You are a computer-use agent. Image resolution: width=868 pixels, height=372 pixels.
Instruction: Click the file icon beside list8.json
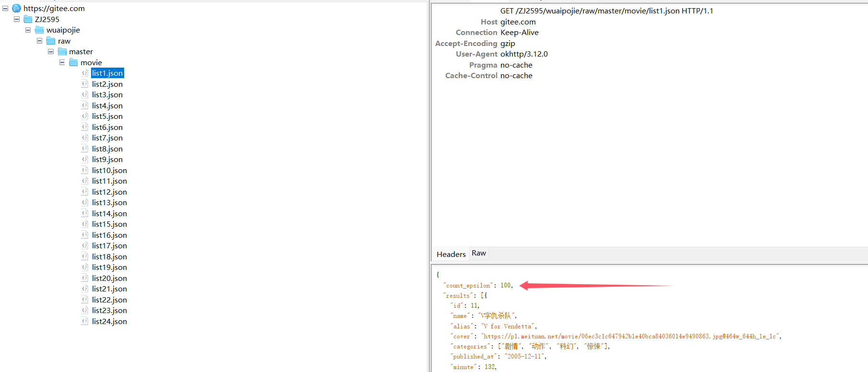tap(85, 149)
